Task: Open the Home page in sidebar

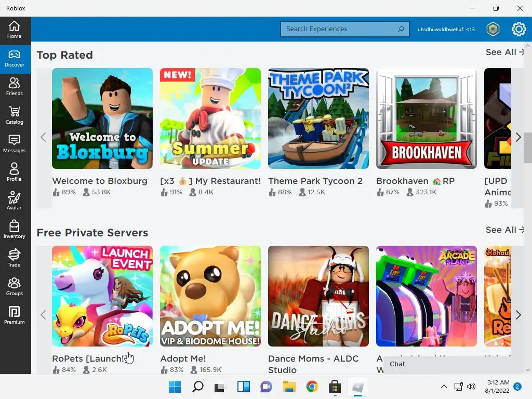Action: pyautogui.click(x=14, y=30)
